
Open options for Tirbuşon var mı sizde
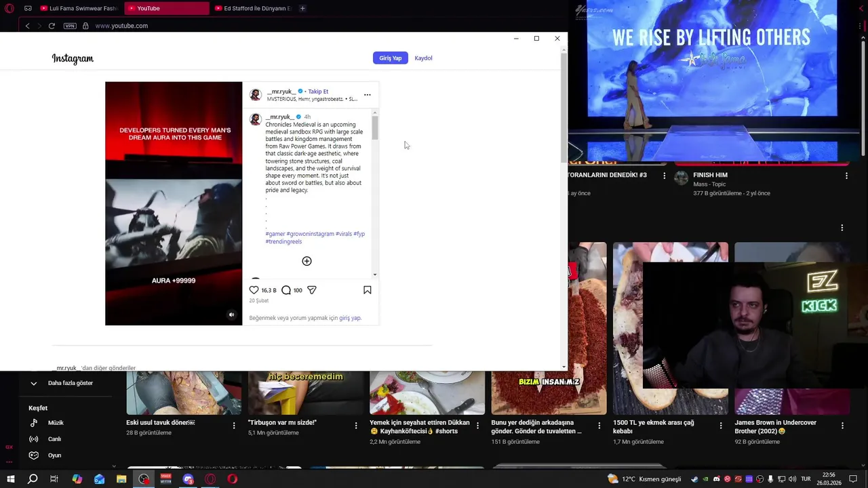[x=356, y=426]
